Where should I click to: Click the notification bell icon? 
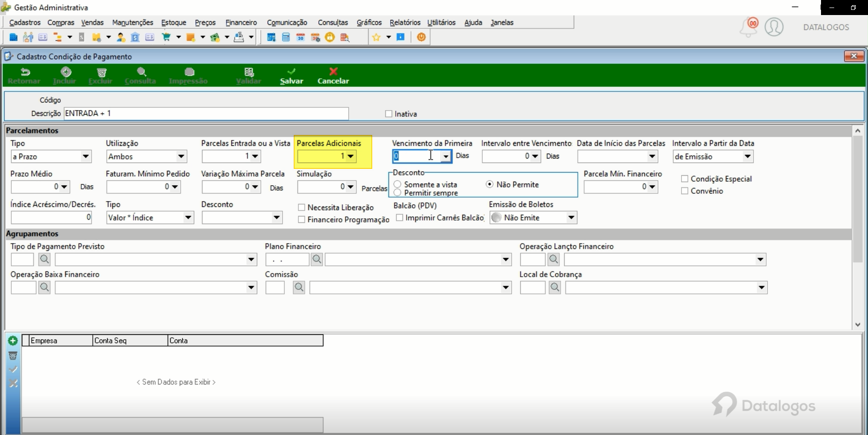(749, 27)
